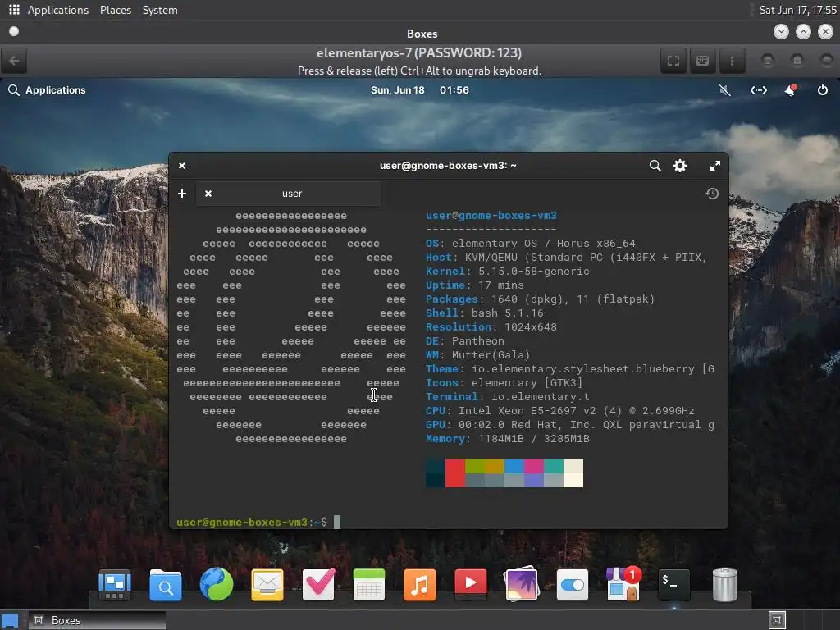This screenshot has width=840, height=630.
Task: Open the Trash in the dock
Action: pyautogui.click(x=725, y=584)
